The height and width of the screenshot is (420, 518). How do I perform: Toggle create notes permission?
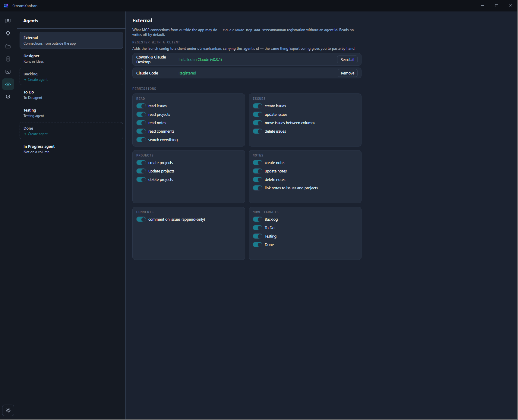(257, 163)
